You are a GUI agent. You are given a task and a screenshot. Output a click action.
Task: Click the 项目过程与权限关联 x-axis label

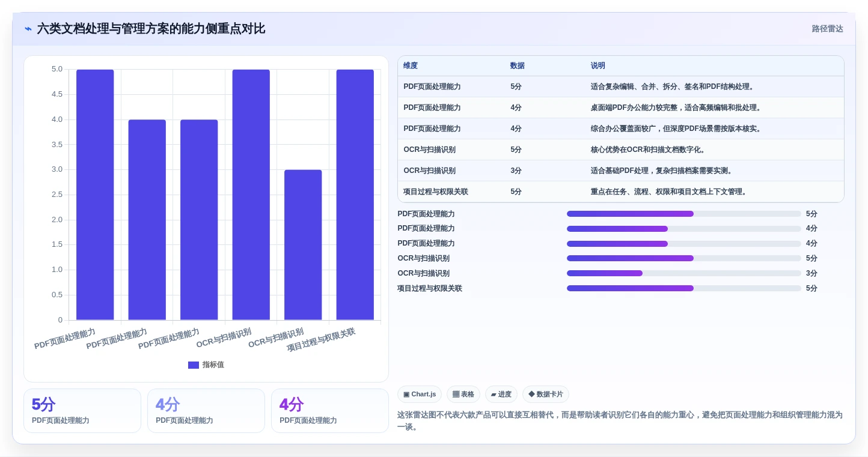(322, 340)
